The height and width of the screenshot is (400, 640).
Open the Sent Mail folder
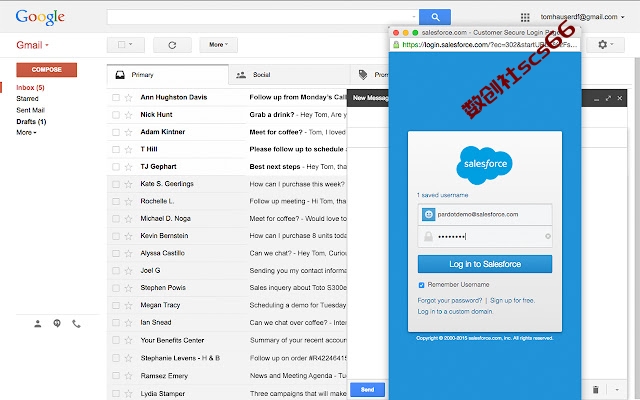(x=30, y=110)
